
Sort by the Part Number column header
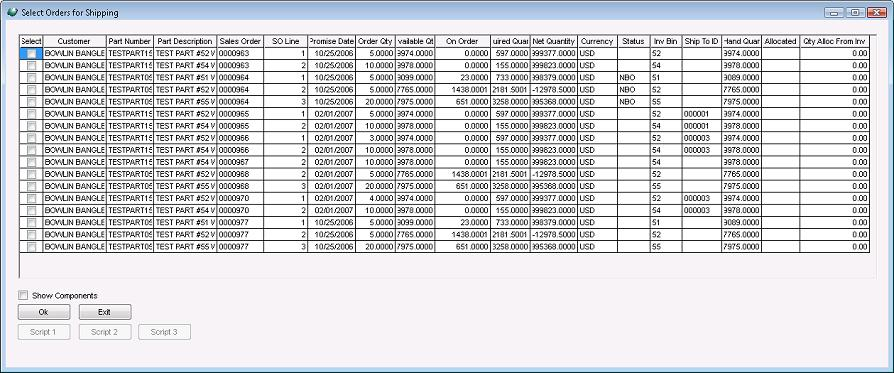pyautogui.click(x=130, y=41)
